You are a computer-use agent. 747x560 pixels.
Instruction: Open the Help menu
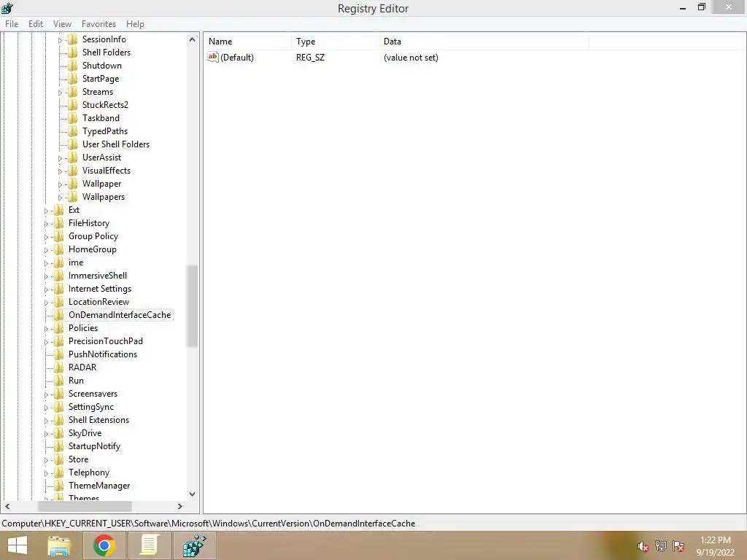pyautogui.click(x=135, y=24)
